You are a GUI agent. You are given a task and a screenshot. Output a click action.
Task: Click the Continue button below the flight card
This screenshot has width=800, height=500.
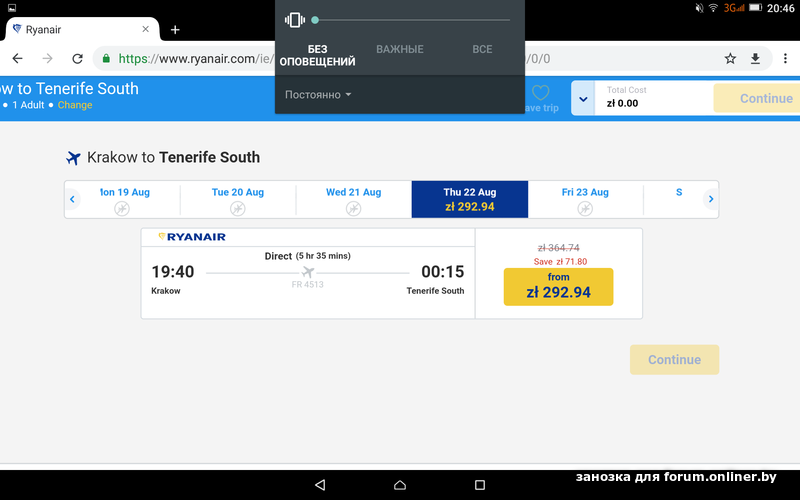pyautogui.click(x=674, y=360)
